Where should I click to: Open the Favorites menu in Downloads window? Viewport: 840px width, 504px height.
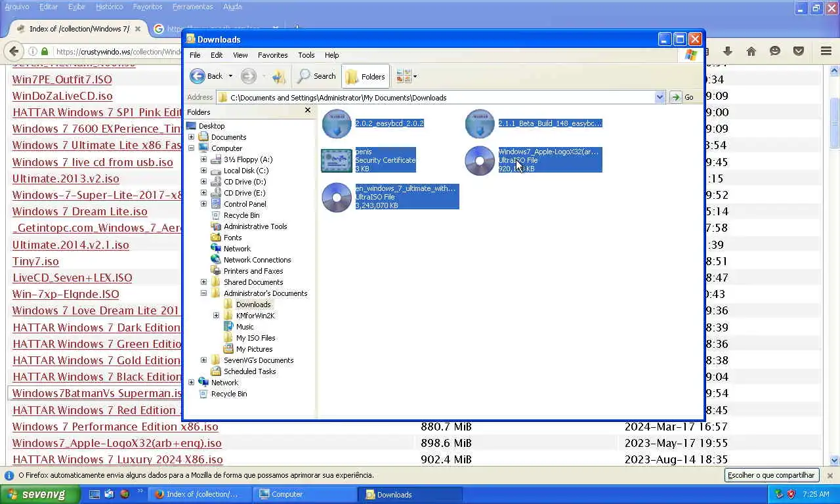pyautogui.click(x=272, y=55)
